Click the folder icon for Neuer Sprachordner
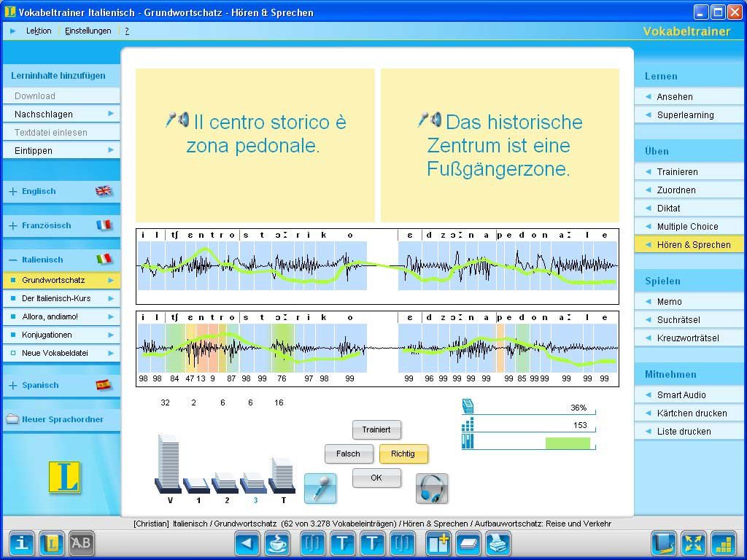 click(x=12, y=419)
